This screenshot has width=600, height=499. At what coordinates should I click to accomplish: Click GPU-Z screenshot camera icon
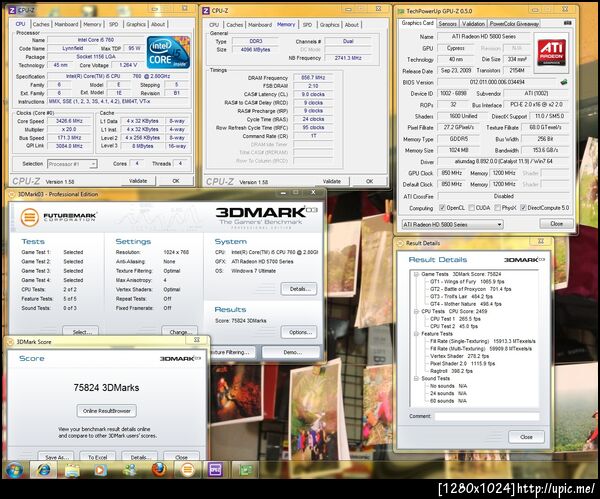click(x=567, y=23)
